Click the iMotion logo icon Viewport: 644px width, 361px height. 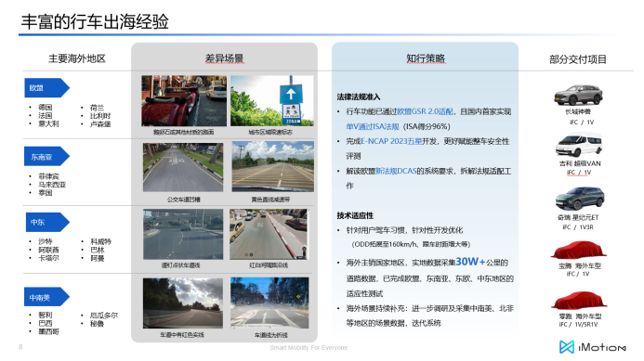coord(567,347)
